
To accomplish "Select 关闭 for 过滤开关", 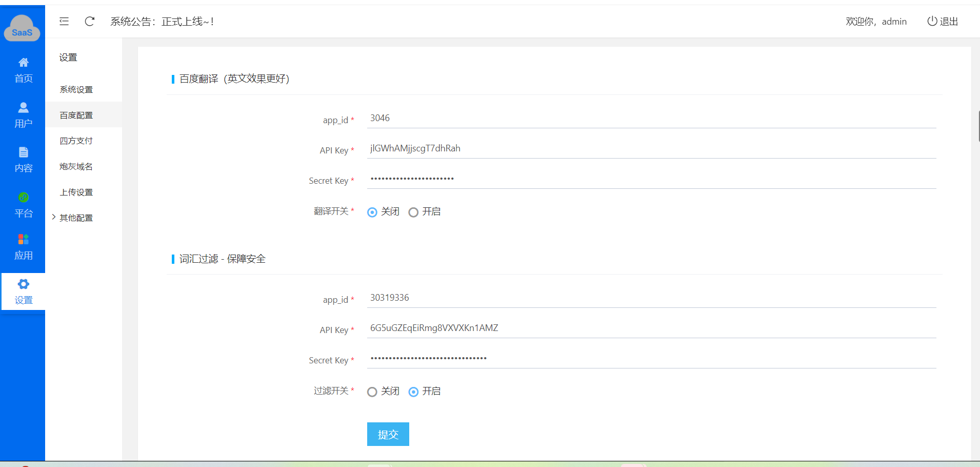I will coord(372,392).
